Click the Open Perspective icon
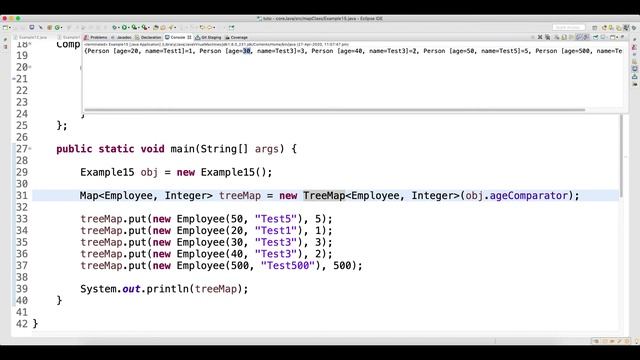640x360 pixels. [x=594, y=28]
